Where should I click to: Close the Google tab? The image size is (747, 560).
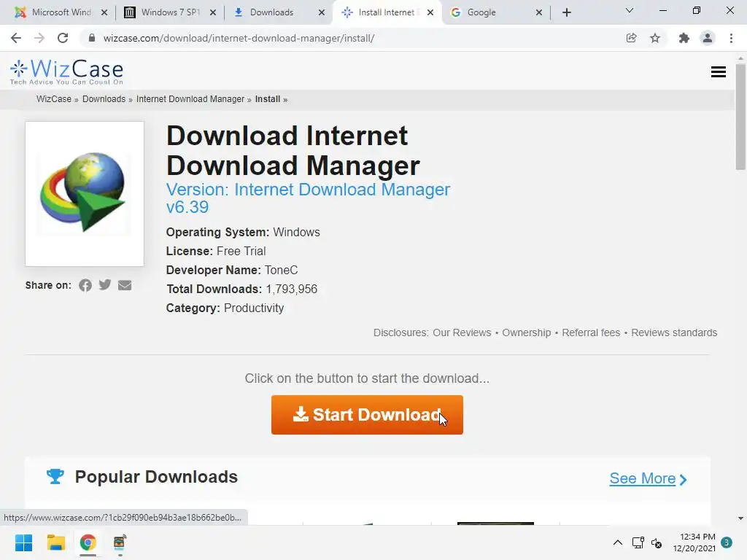(x=539, y=12)
